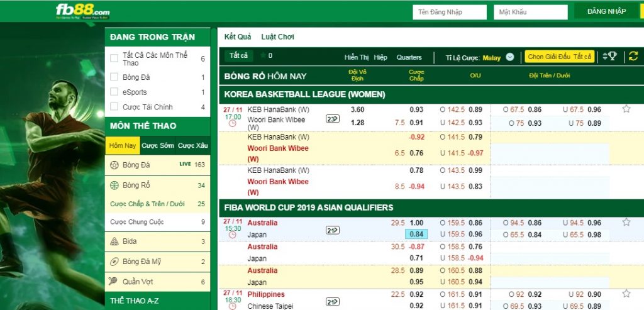Check the eSports checkbox

(114, 92)
